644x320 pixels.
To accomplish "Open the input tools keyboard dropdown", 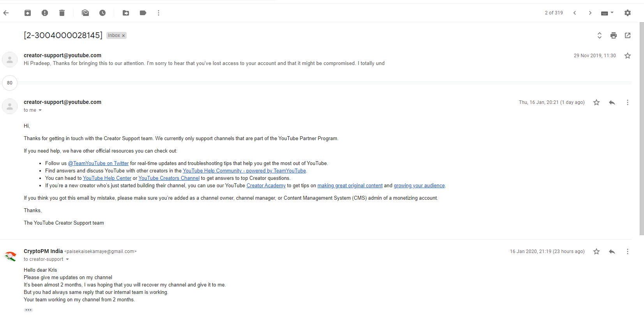I will pyautogui.click(x=607, y=13).
